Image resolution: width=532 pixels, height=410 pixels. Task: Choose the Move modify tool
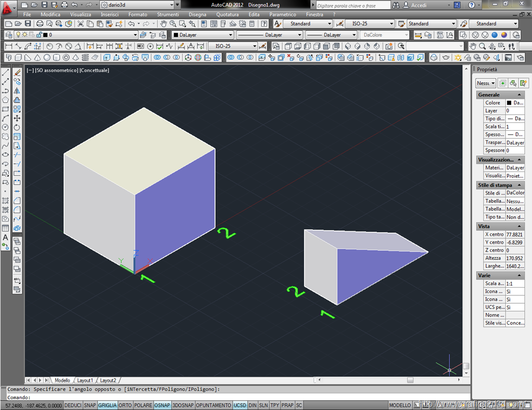coord(17,118)
